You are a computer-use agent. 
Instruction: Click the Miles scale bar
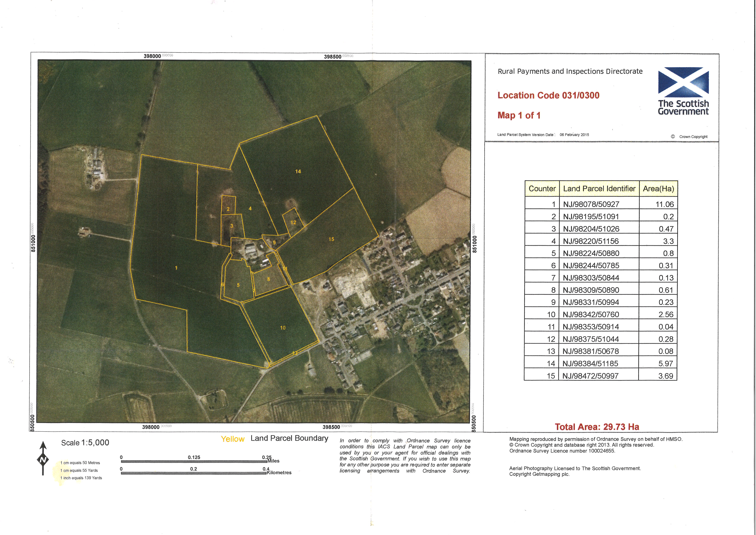[x=194, y=462]
